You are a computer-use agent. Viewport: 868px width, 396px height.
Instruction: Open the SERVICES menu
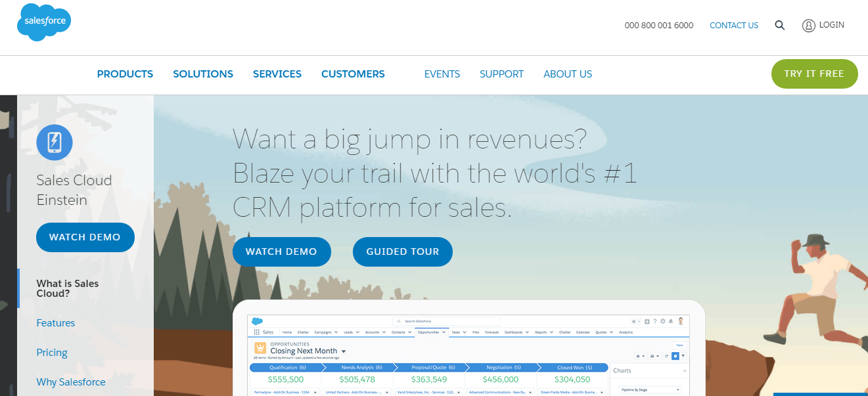click(277, 74)
